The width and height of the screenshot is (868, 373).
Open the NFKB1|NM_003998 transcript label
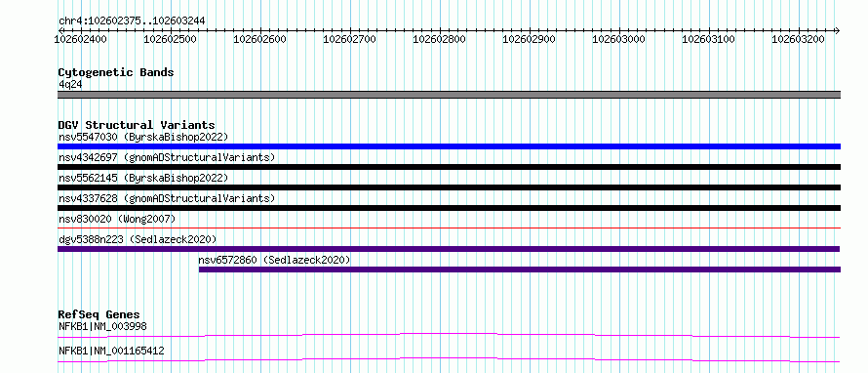pos(102,326)
